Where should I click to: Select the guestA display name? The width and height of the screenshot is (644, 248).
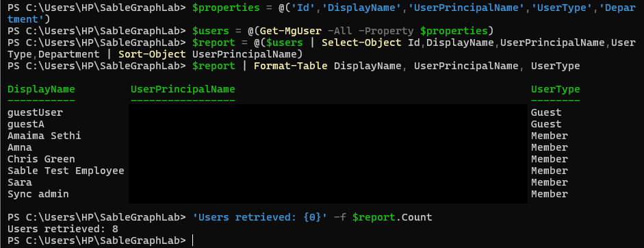tap(26, 124)
